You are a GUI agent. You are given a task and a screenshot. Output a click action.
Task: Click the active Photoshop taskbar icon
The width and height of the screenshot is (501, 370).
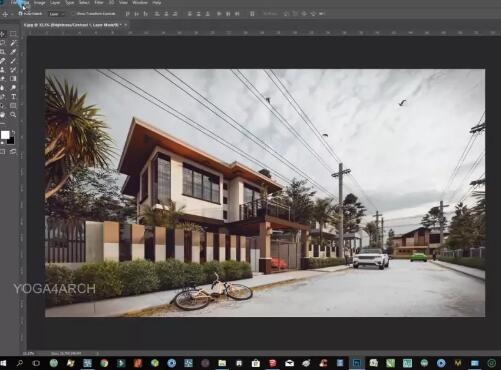[x=357, y=363]
